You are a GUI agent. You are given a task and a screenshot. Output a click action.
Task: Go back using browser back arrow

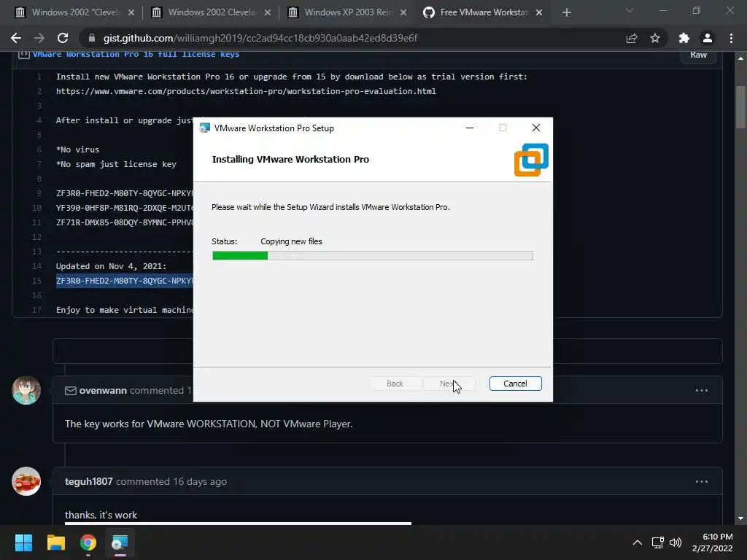16,38
